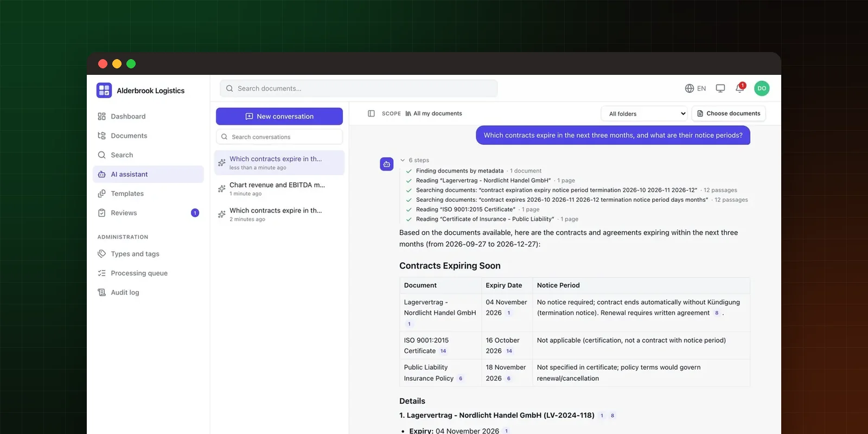Image resolution: width=868 pixels, height=434 pixels.
Task: Toggle the conversation sidebar panel icon
Action: point(371,113)
